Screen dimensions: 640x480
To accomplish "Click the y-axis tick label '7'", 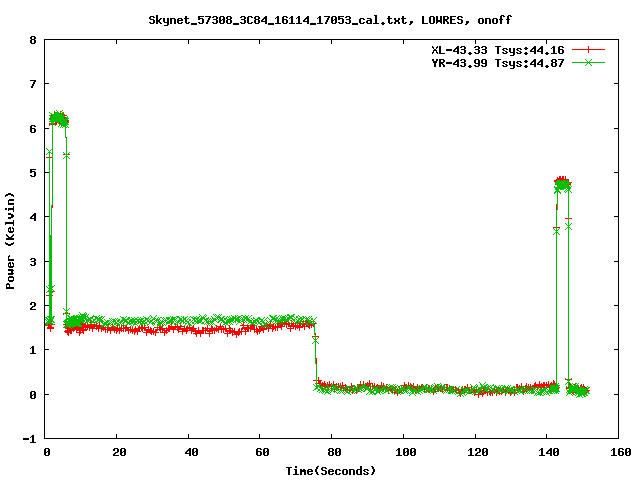I will [x=33, y=84].
